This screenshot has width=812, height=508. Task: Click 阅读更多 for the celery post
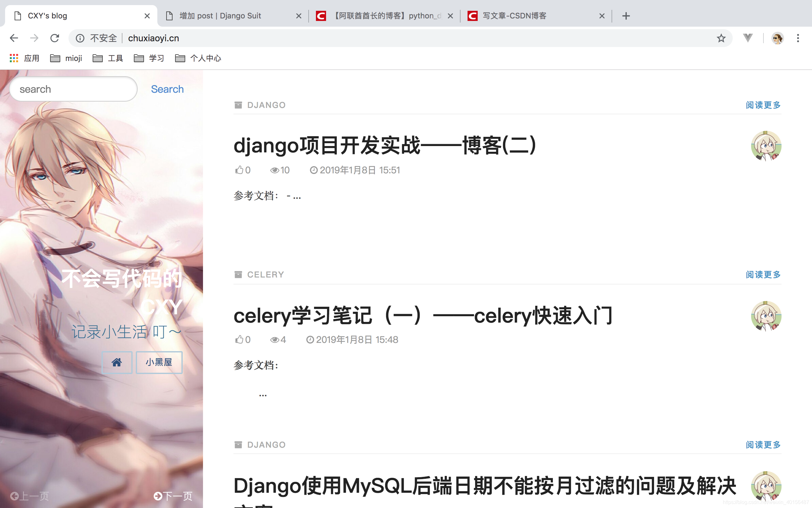click(x=763, y=275)
